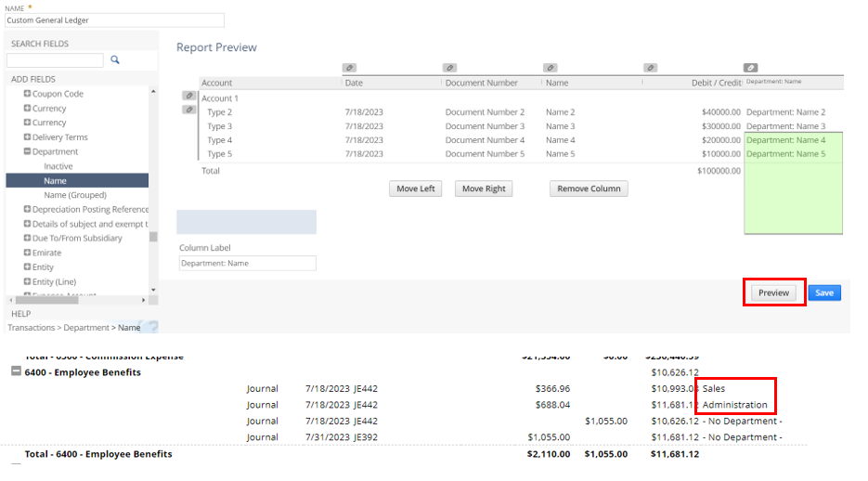
Task: Click the Add Fields vertical scrollbar thumb
Action: 153,237
